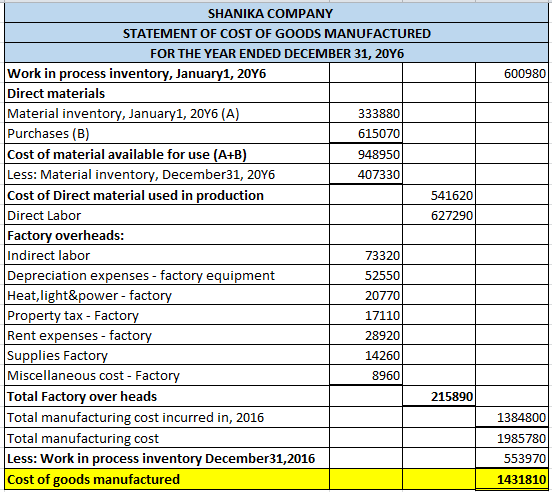552x492 pixels.
Task: Select the Supplies Factory label
Action: pos(57,356)
